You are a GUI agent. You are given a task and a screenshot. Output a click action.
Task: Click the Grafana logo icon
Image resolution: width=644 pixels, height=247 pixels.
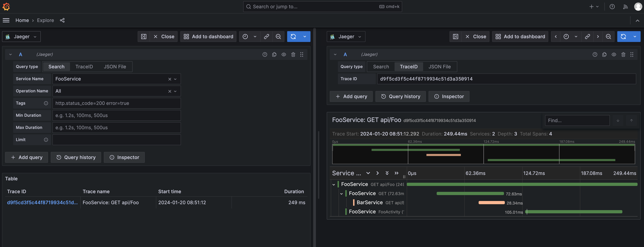(6, 7)
